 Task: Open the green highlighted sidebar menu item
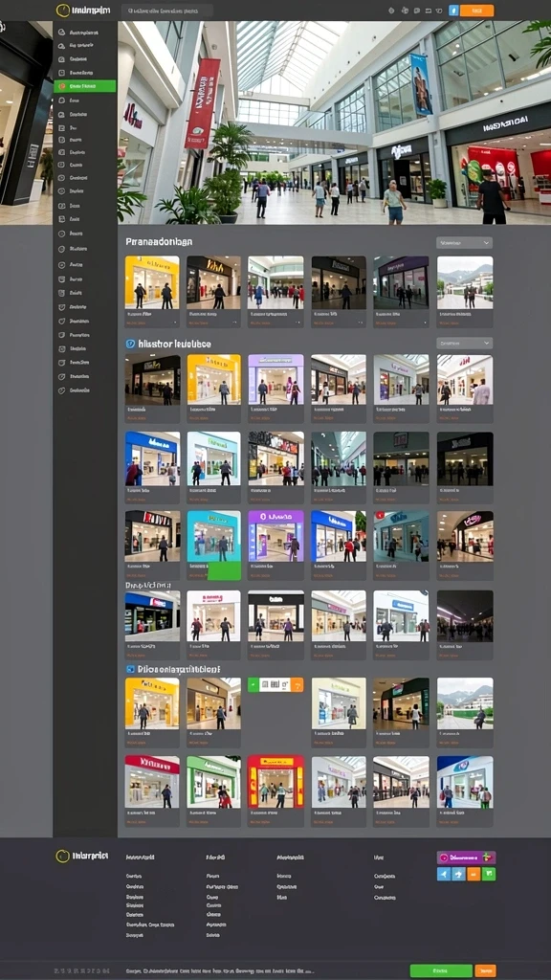click(84, 86)
